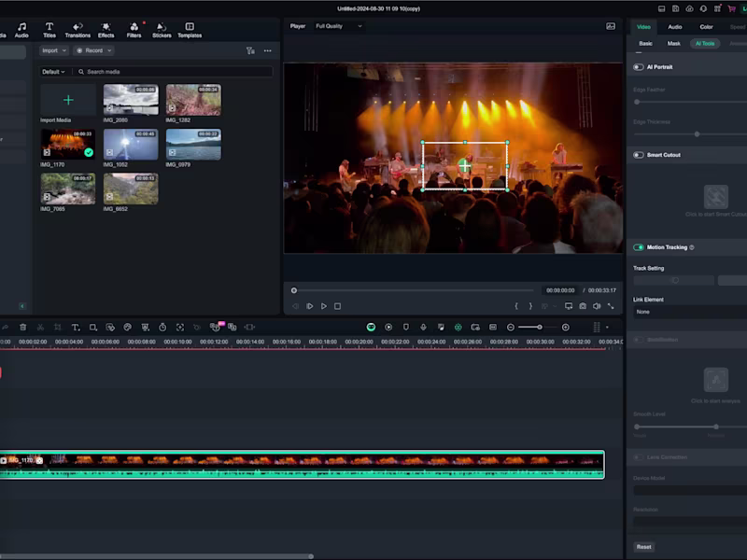Image resolution: width=747 pixels, height=560 pixels.
Task: Open the Templates panel
Action: [x=190, y=29]
